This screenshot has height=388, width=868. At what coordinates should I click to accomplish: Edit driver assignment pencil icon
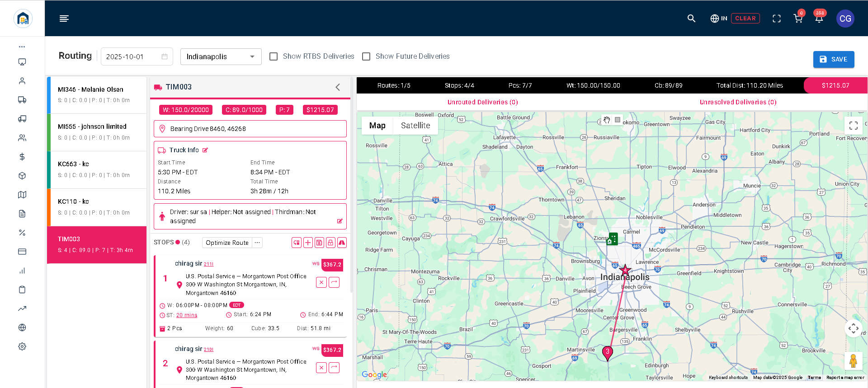[x=340, y=221]
